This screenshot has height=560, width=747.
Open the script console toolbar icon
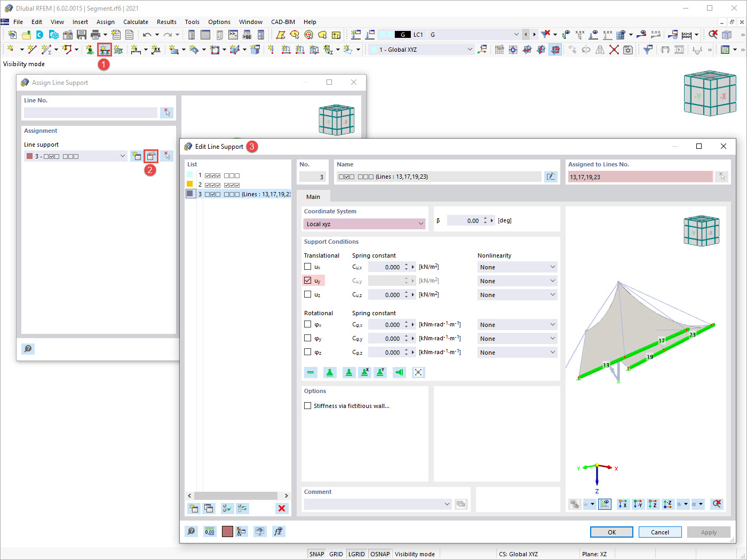(x=233, y=35)
